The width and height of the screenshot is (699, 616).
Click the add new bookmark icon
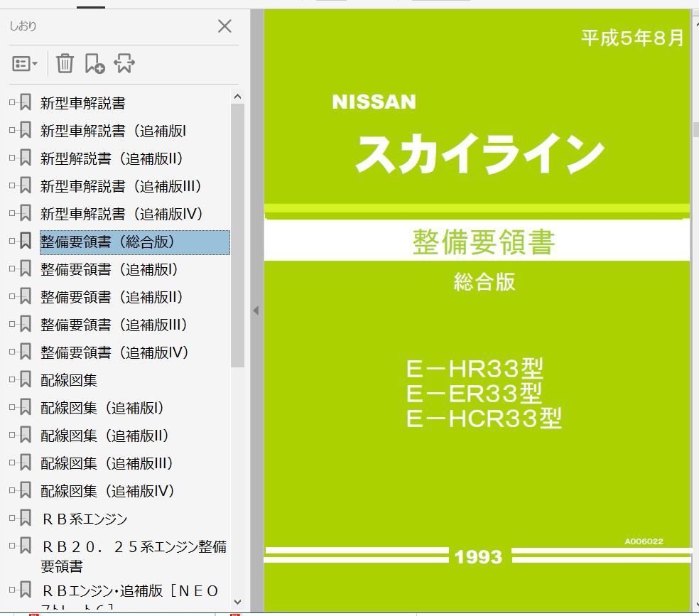click(94, 63)
